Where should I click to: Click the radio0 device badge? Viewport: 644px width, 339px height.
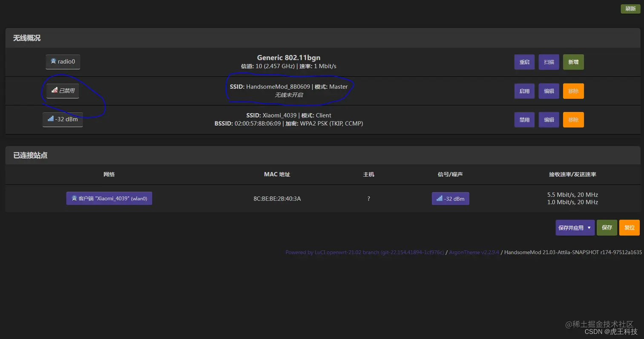(63, 61)
